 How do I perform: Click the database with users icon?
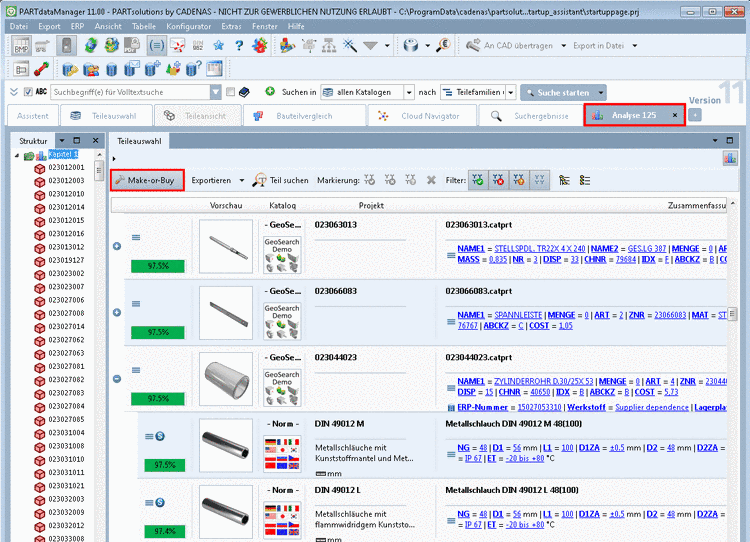[91, 69]
